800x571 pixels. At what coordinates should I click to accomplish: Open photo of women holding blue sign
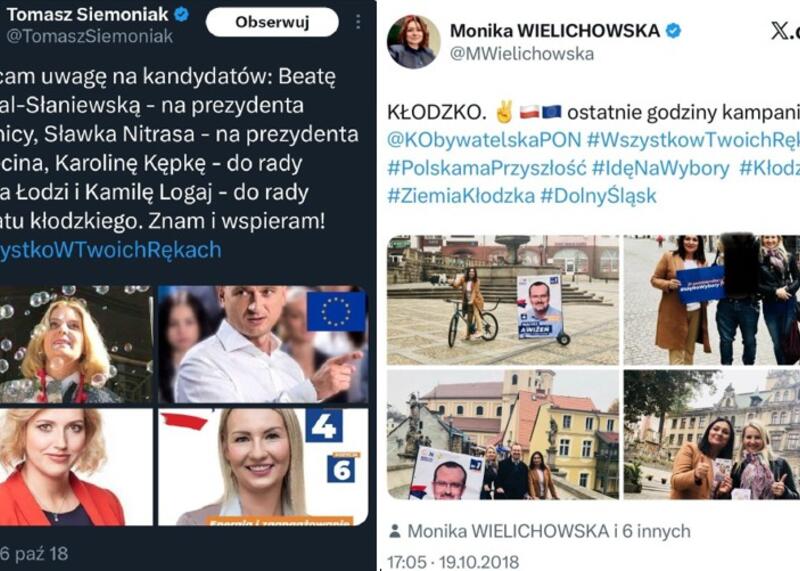(x=712, y=300)
